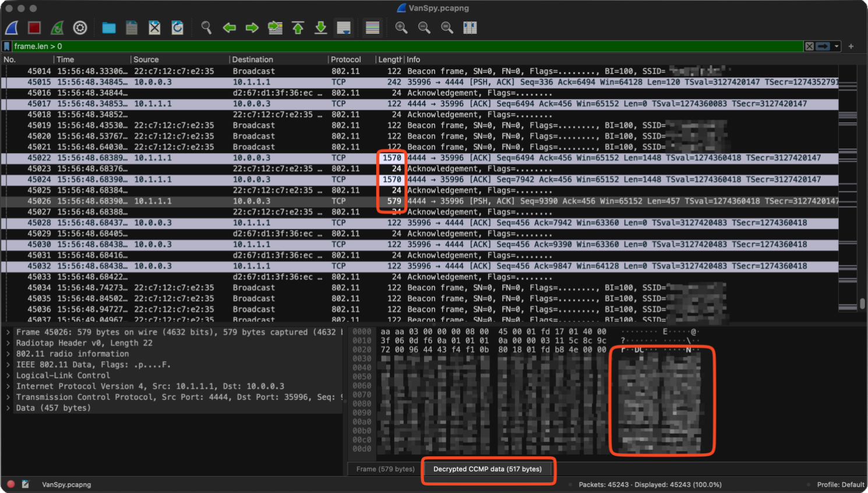Image resolution: width=868 pixels, height=493 pixels.
Task: Select packet 45024 row
Action: click(x=419, y=179)
